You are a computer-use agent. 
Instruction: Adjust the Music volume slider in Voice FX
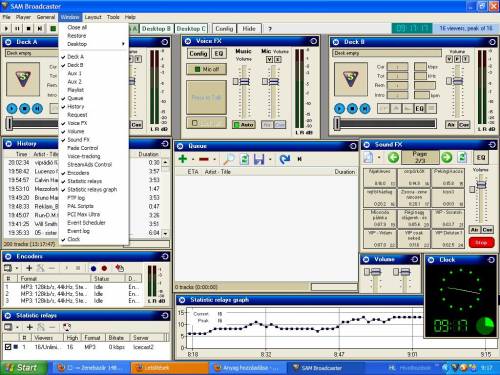tap(244, 82)
